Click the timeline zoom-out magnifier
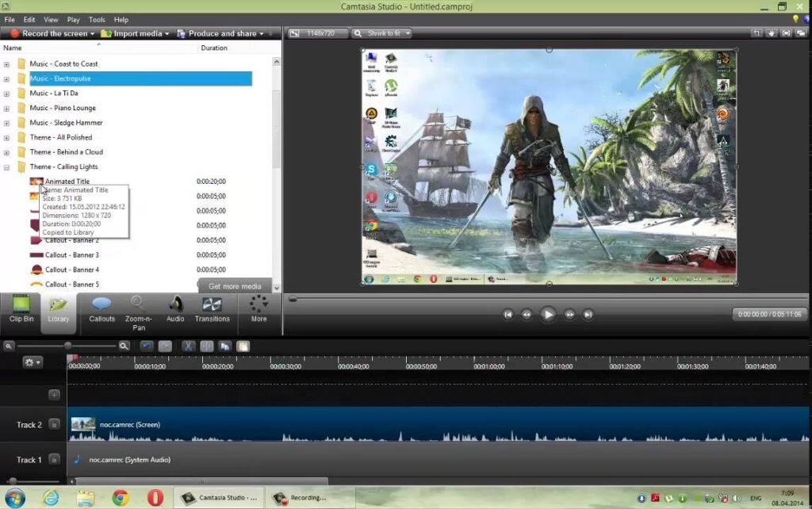812x509 pixels. (9, 346)
